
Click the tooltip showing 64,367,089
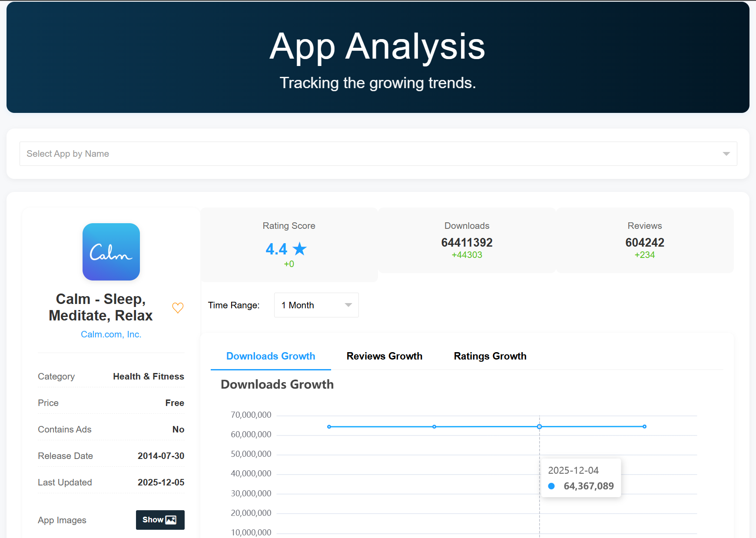coord(581,478)
